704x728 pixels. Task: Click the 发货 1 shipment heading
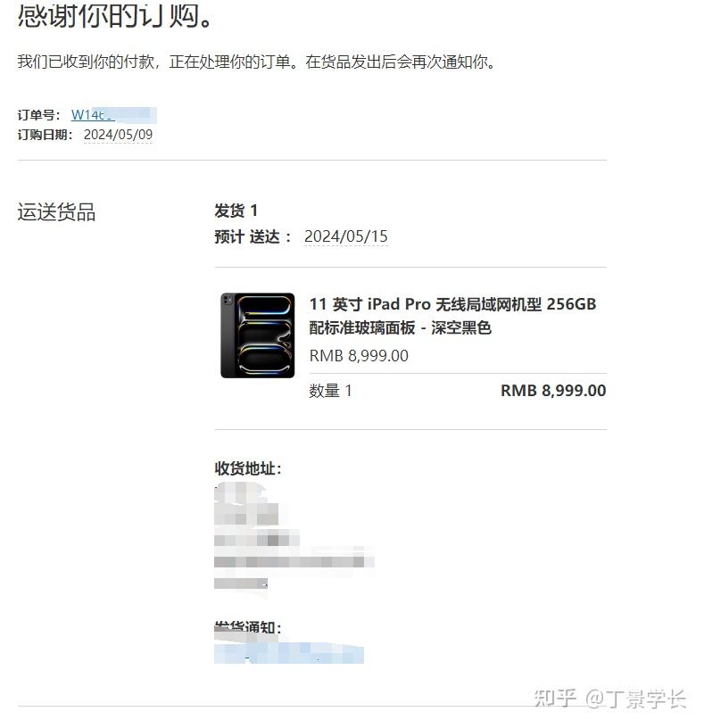click(x=236, y=211)
